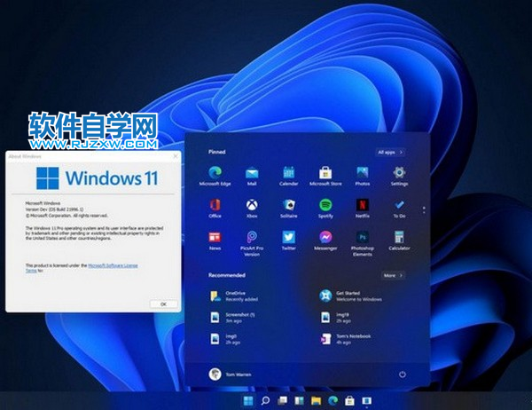Screen dimensions: 532x410
Task: Click the last taskbar app icon
Action: click(x=366, y=401)
